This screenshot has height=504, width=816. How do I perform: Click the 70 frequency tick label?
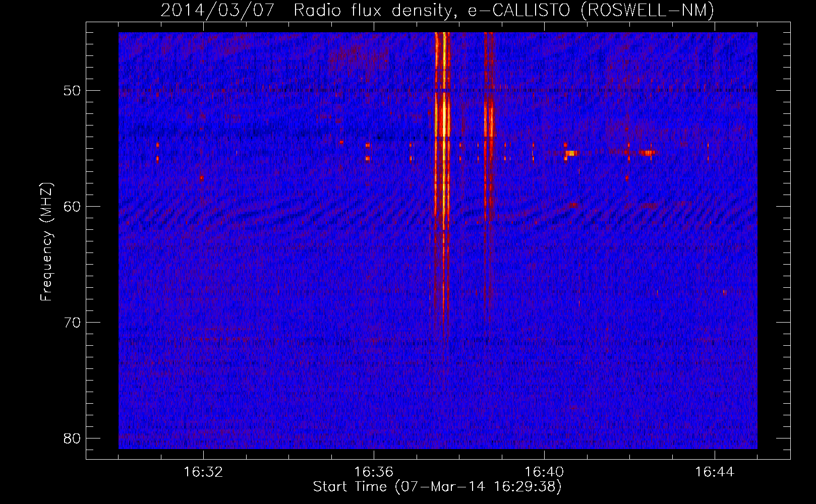point(72,323)
